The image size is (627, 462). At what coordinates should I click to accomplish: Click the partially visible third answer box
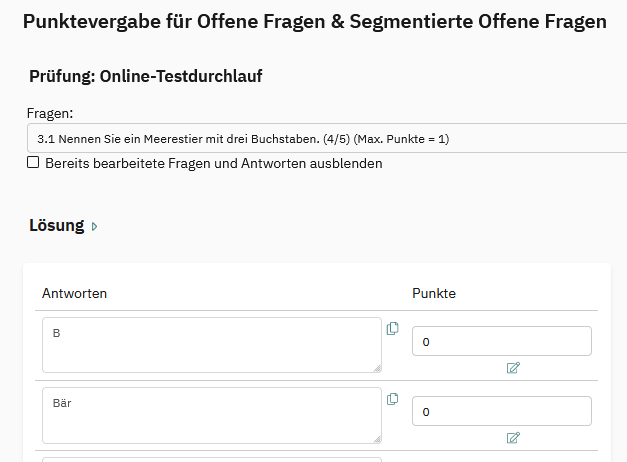coord(211,459)
